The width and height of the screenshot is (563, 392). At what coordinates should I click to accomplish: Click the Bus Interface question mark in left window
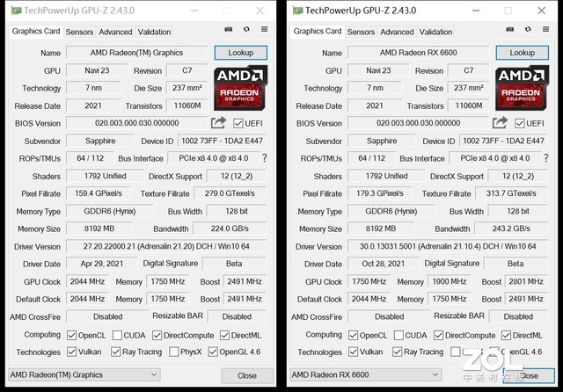coord(265,158)
